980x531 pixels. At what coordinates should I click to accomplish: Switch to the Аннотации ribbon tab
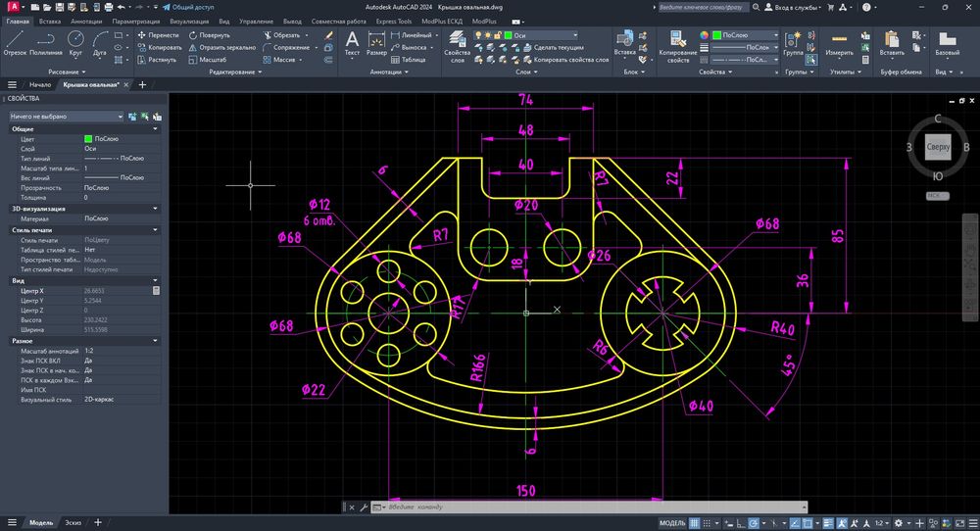click(x=86, y=20)
